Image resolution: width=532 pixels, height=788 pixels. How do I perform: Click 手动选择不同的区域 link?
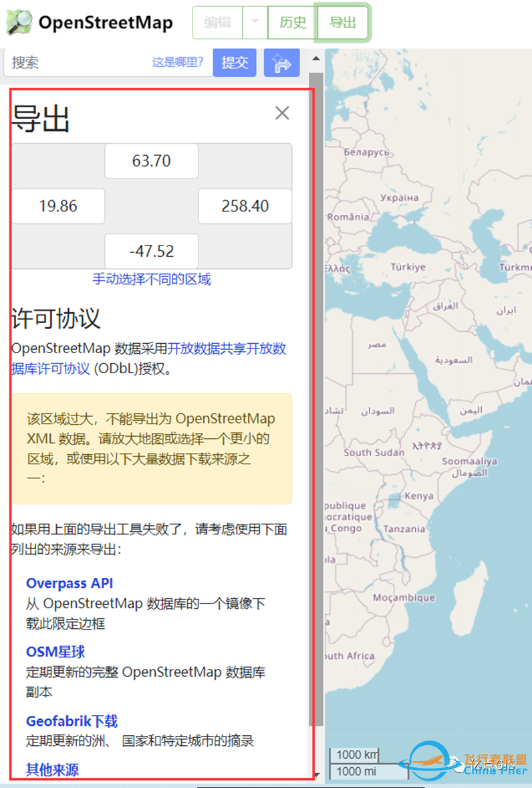152,280
